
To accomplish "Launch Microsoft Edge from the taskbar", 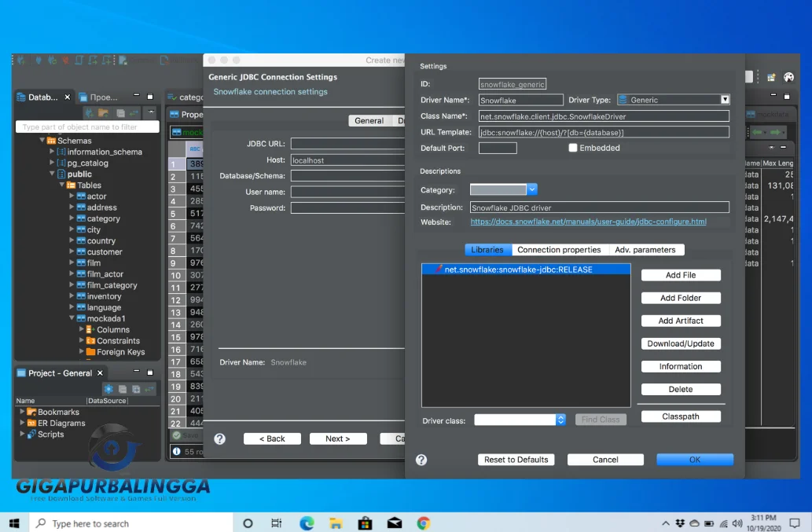I will pyautogui.click(x=307, y=523).
